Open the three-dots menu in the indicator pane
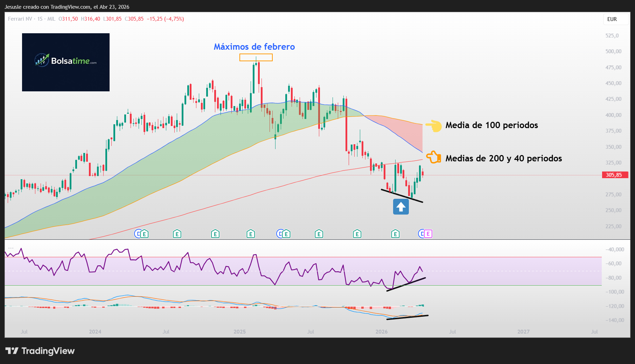 pos(11,247)
